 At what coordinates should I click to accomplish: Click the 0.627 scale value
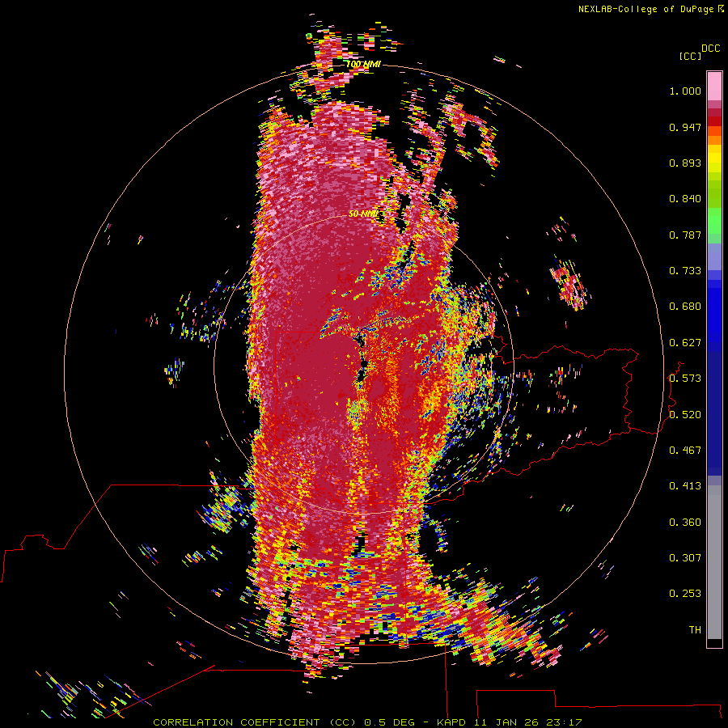click(685, 343)
